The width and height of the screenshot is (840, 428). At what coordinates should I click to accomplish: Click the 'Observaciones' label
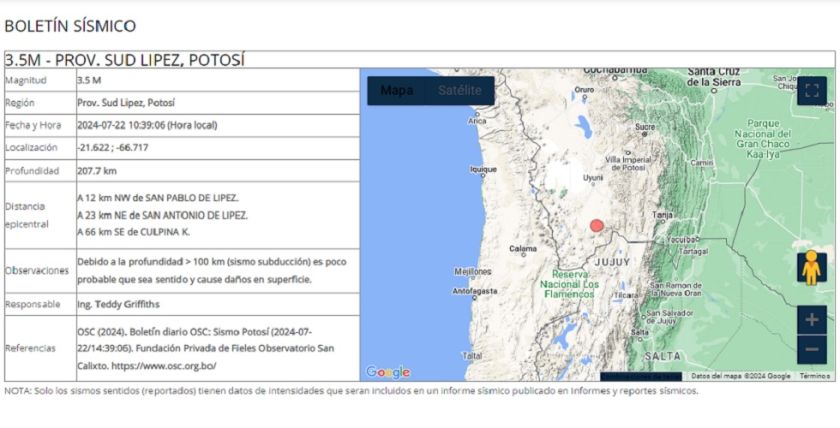37,271
